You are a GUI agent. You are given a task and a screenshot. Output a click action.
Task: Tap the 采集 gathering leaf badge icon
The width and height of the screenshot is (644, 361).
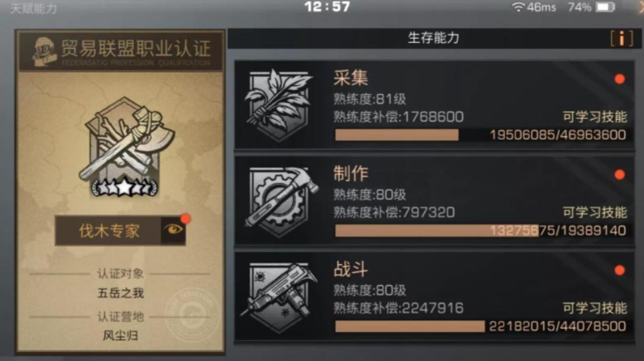click(279, 105)
